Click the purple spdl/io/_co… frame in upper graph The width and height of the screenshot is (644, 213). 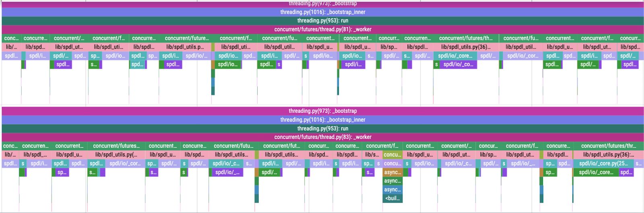[x=458, y=64]
